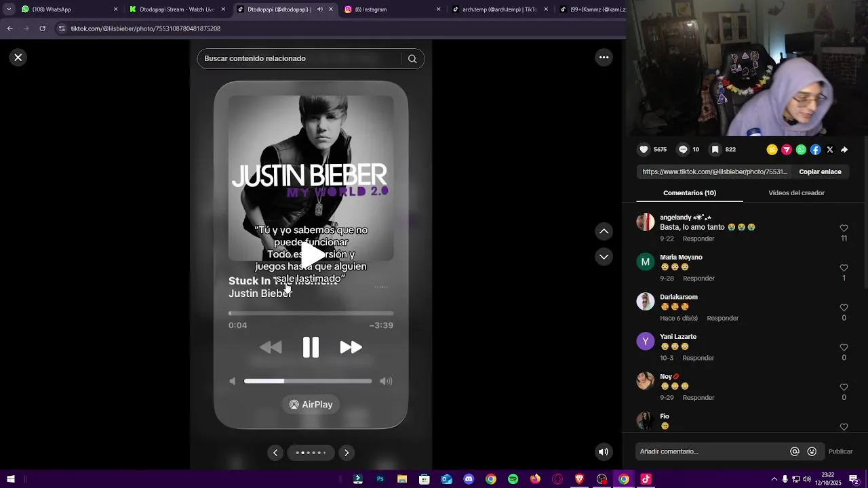868x488 pixels.
Task: Reply to Maria Moyano's comment
Action: tap(698, 279)
